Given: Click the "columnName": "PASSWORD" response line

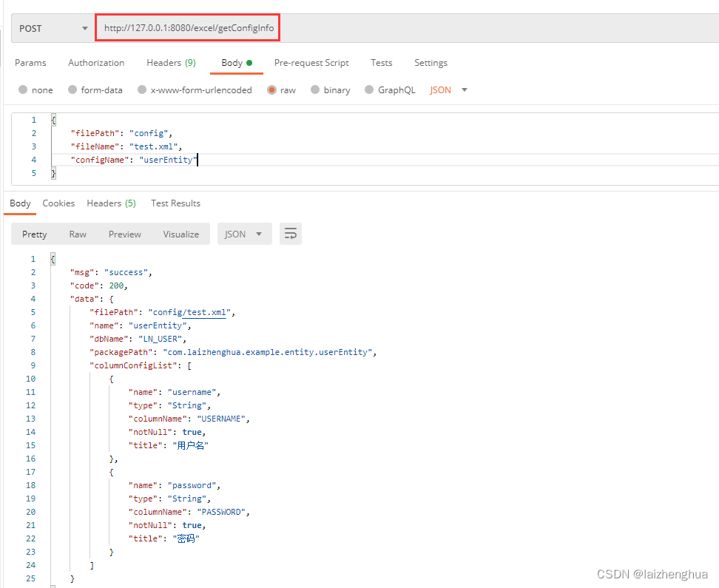Looking at the screenshot, I should pyautogui.click(x=189, y=512).
